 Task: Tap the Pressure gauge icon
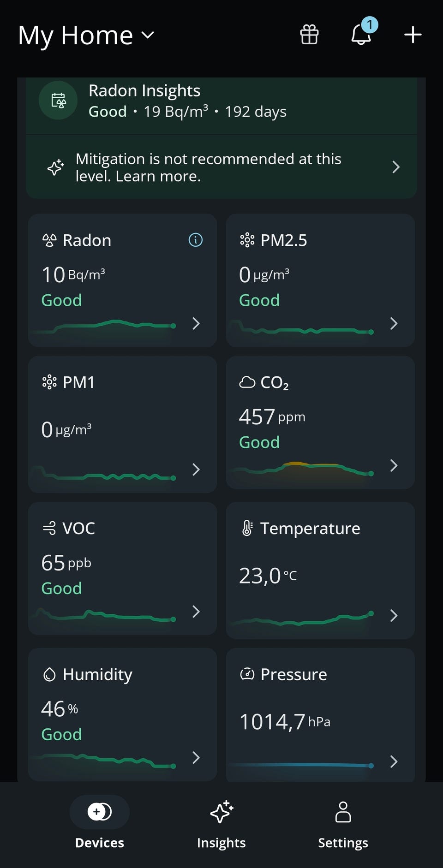(247, 674)
